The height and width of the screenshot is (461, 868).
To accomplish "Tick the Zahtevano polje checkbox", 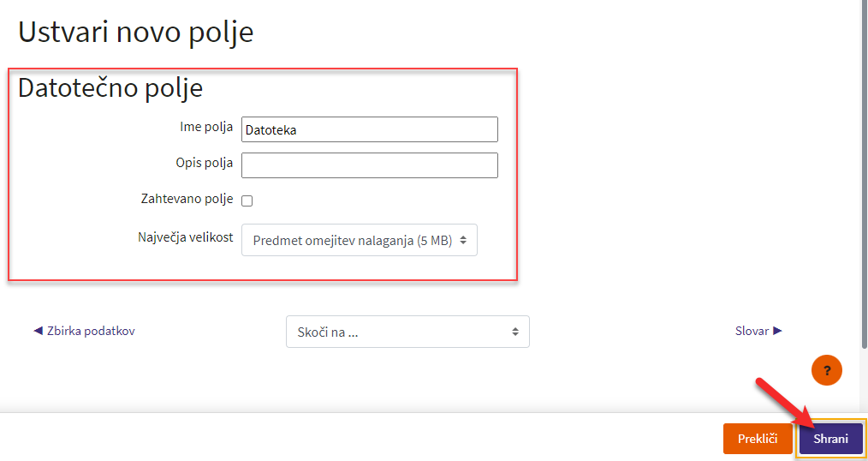I will [x=247, y=201].
